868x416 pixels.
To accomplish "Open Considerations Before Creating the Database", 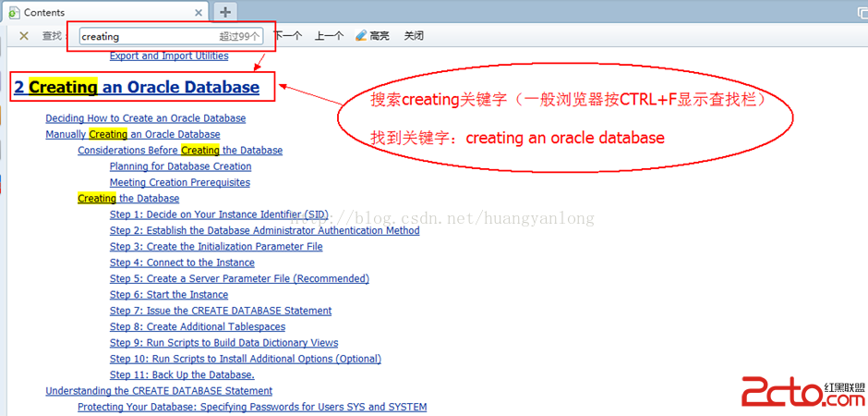I will [180, 150].
